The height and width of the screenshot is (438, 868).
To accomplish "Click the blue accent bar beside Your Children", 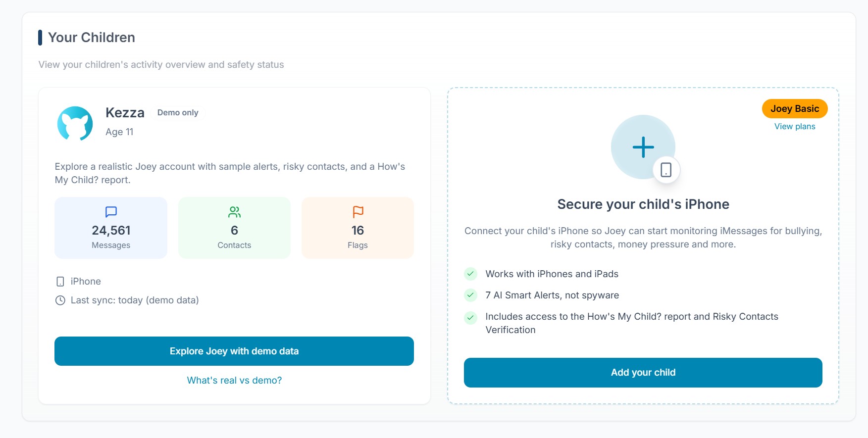I will (41, 37).
